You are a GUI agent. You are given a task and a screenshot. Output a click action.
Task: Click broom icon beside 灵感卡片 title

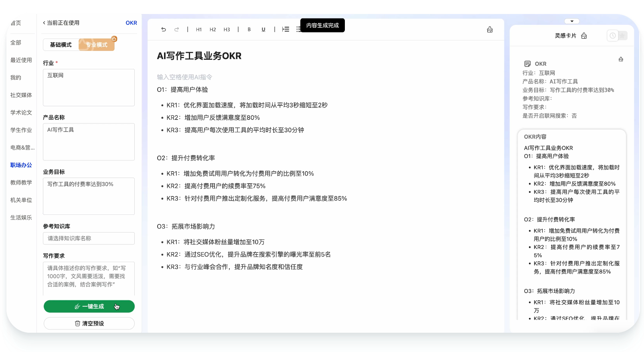coord(584,36)
